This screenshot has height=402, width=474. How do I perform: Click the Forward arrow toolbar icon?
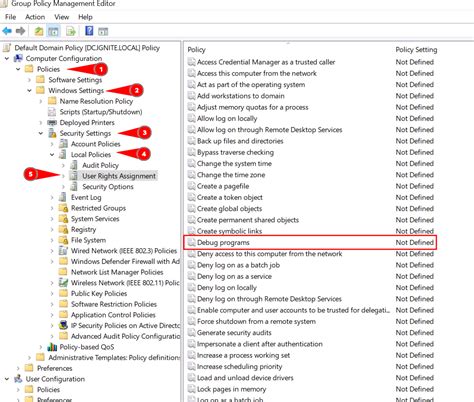tap(21, 31)
